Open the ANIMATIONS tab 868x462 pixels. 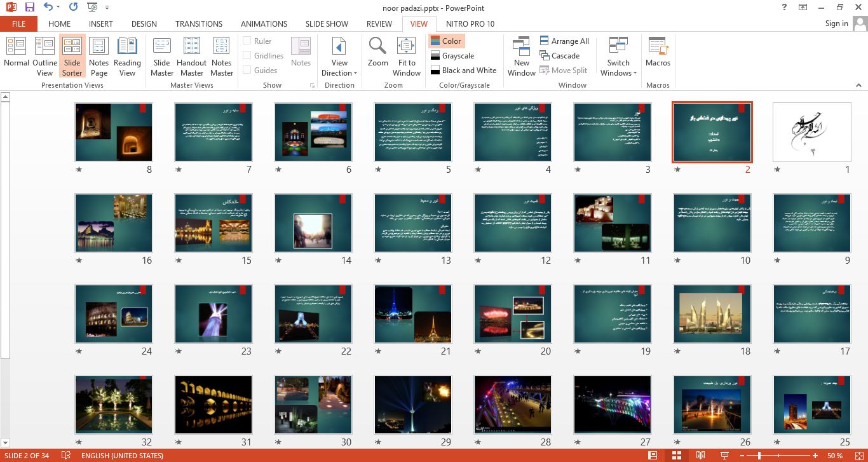[x=264, y=24]
